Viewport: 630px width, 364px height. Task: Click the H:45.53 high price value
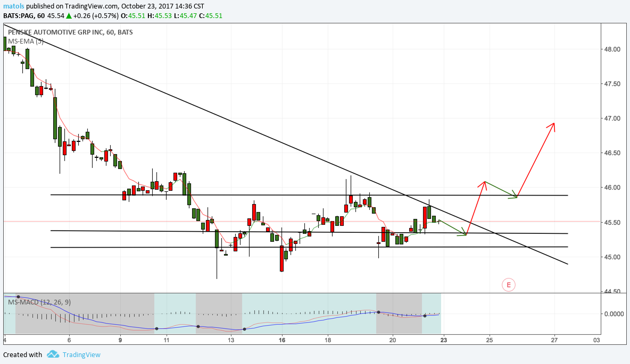click(x=160, y=16)
